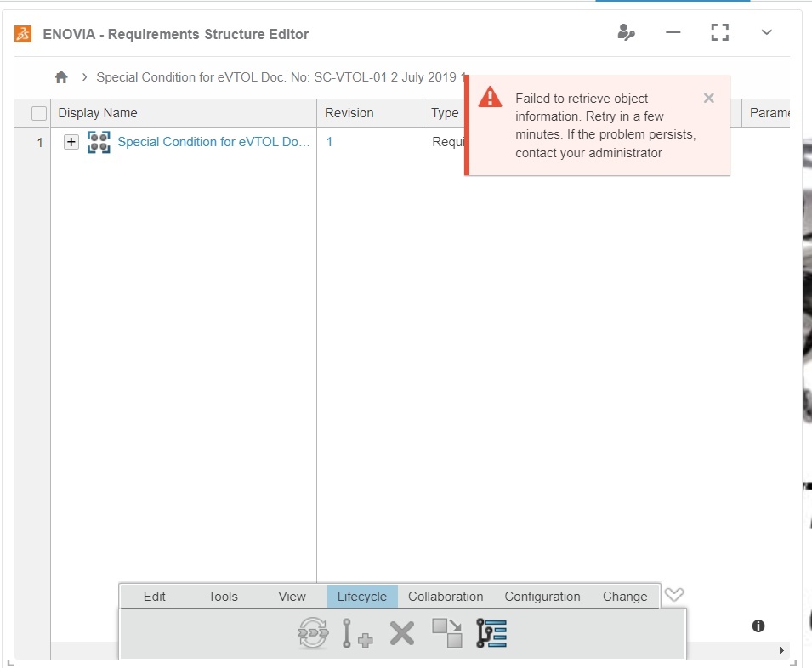This screenshot has height=668, width=812.
Task: Open the user sharing icon in header
Action: (626, 32)
